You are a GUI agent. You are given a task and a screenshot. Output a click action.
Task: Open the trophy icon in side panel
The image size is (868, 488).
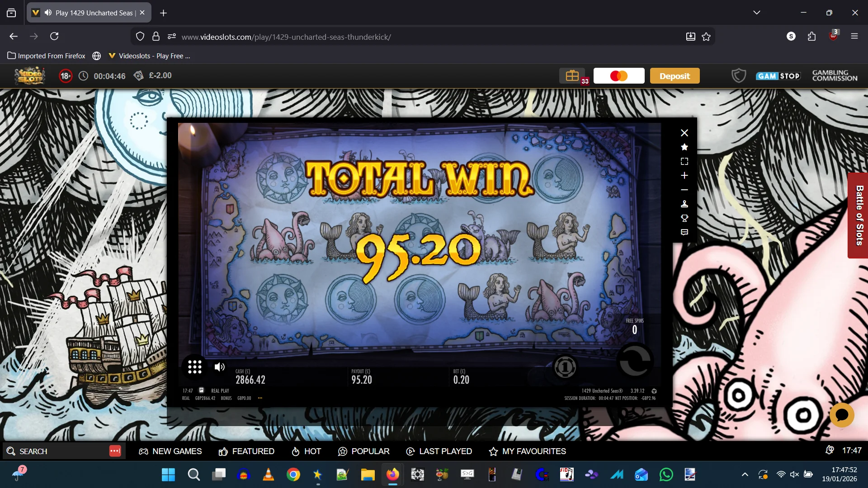pos(684,218)
